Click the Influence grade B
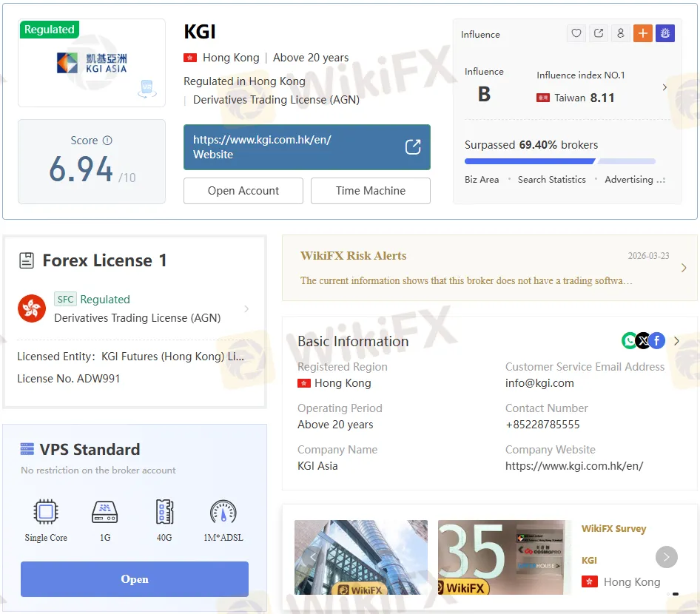Viewport: 700px width, 614px height. 484,94
